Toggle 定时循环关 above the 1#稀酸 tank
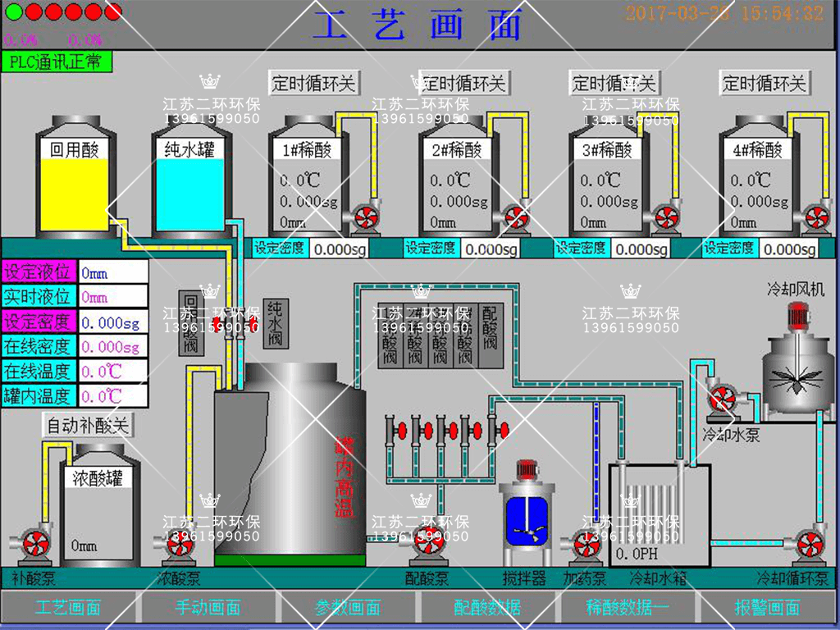The height and width of the screenshot is (630, 840). [x=315, y=84]
